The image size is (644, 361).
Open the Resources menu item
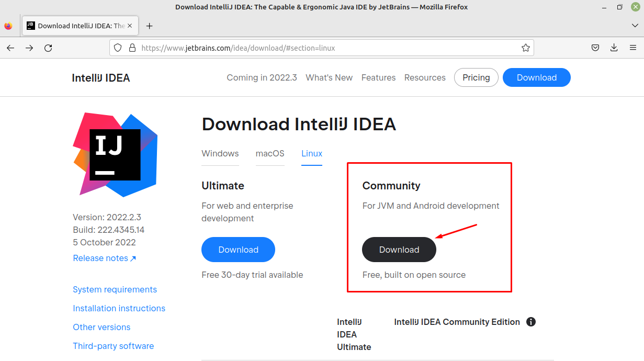(425, 77)
